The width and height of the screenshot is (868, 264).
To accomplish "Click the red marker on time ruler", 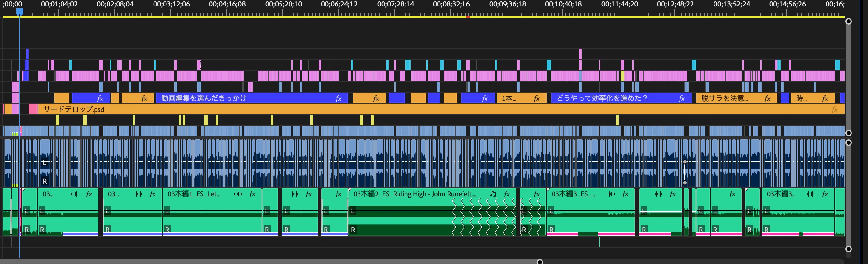I will 468,17.
